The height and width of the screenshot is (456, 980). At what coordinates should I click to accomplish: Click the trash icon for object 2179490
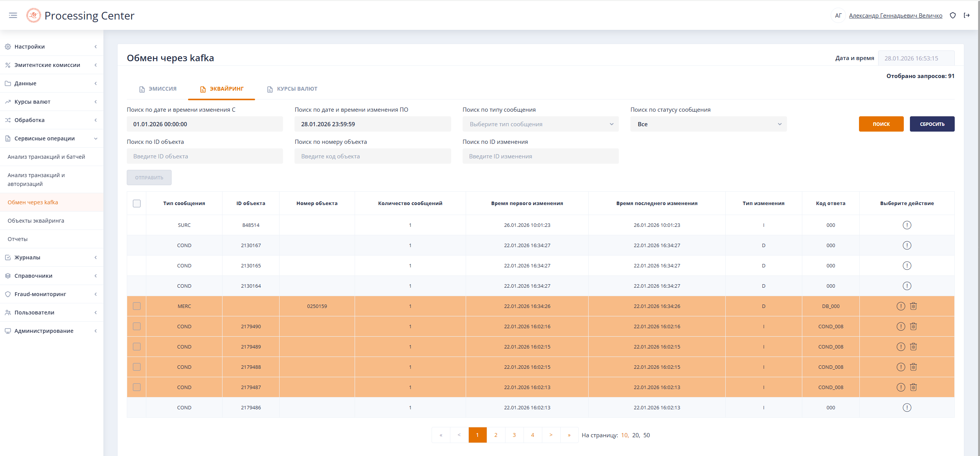click(x=913, y=326)
